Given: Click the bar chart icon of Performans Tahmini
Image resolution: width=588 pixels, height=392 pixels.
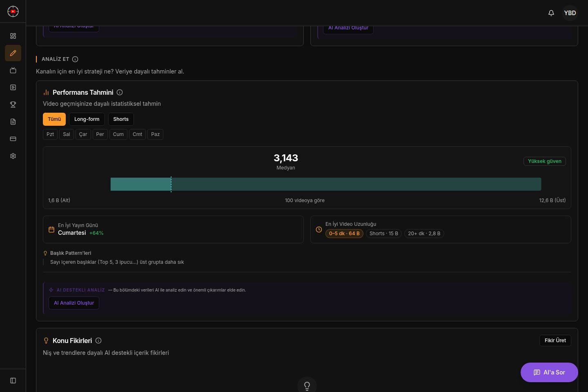Looking at the screenshot, I should click(x=46, y=93).
